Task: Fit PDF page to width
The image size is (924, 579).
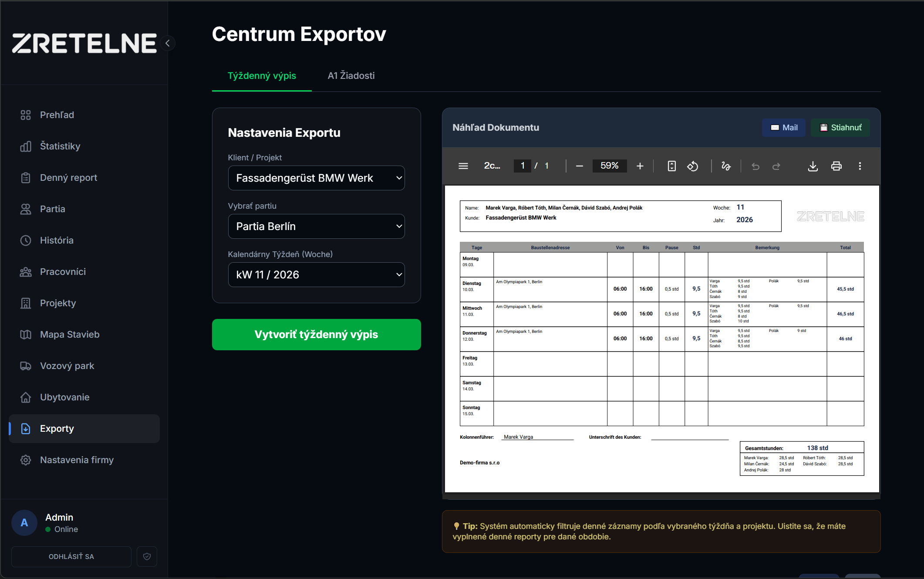Action: [672, 166]
